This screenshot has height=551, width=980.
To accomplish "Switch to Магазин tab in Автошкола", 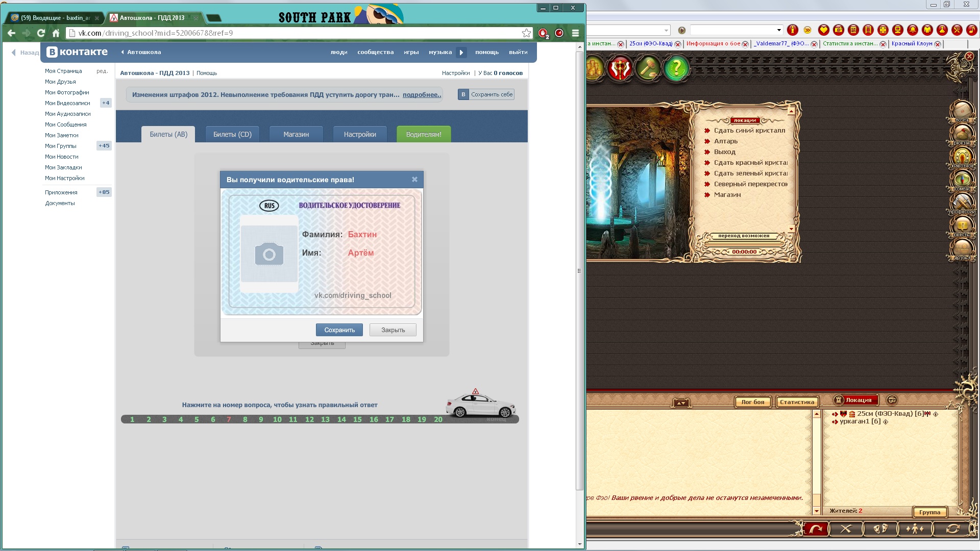I will click(x=296, y=134).
